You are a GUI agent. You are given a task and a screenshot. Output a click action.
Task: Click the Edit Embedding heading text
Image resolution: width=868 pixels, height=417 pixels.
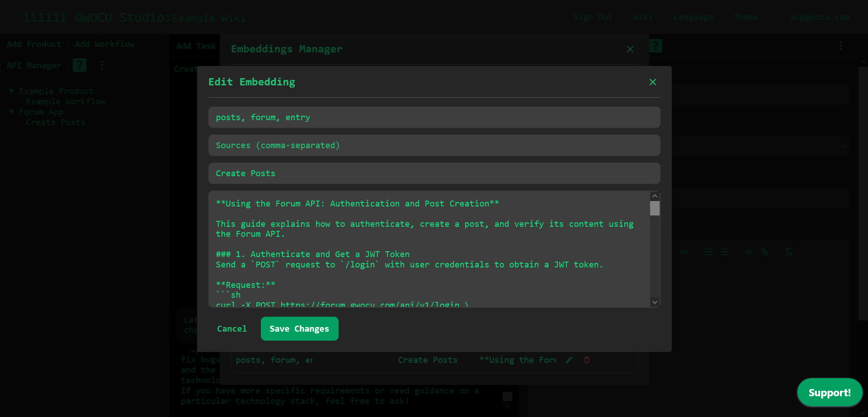pos(252,82)
